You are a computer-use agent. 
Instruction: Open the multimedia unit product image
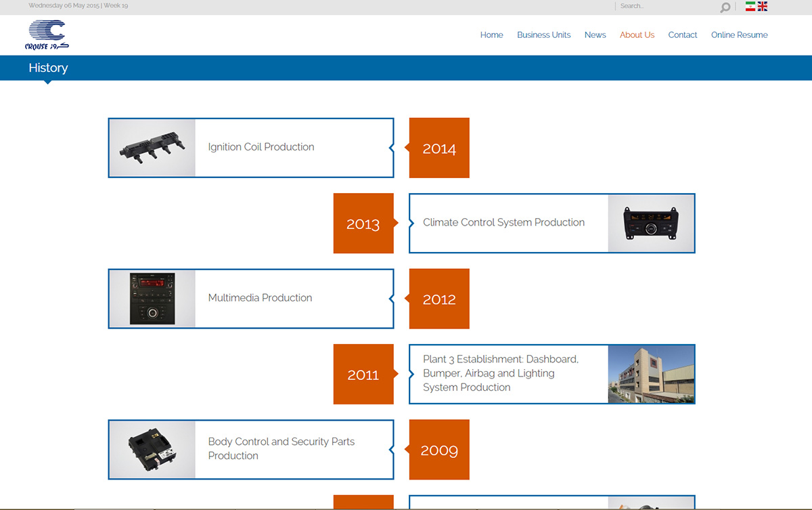click(x=152, y=299)
